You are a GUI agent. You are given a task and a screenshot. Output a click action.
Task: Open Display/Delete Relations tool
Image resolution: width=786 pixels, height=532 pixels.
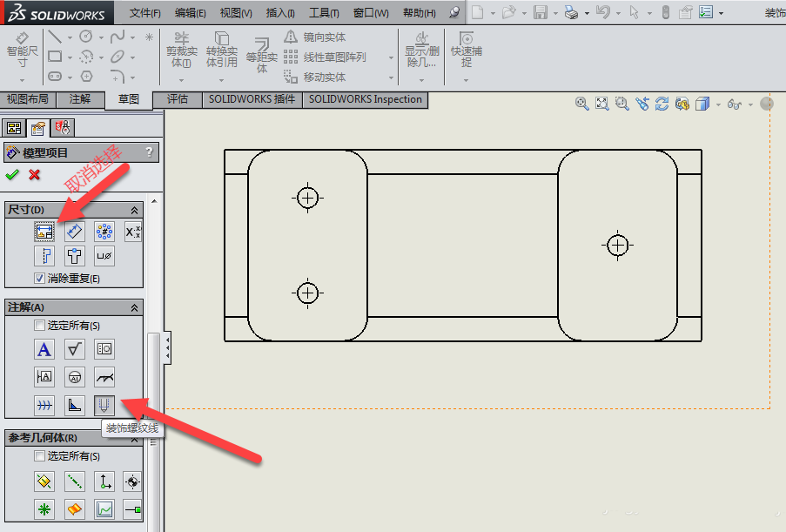click(422, 50)
